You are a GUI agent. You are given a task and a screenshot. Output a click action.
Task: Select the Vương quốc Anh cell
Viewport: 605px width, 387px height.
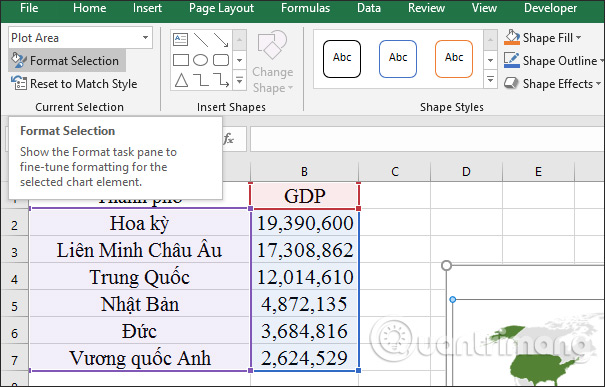pyautogui.click(x=140, y=358)
